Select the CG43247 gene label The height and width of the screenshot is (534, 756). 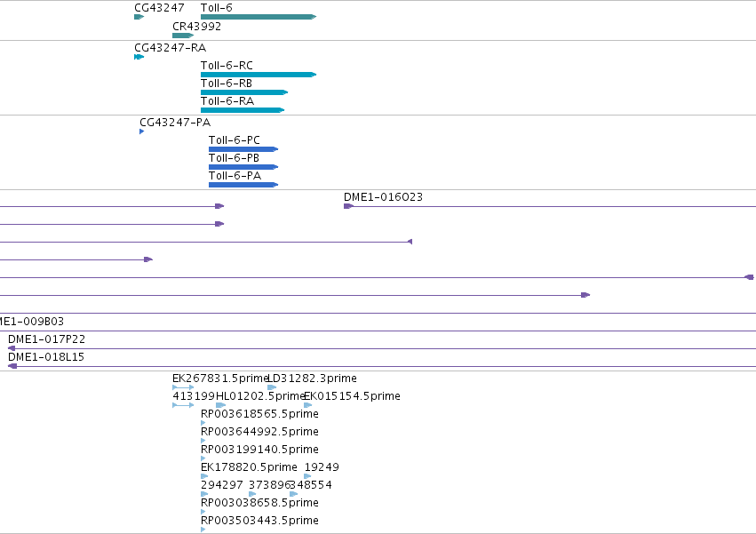pyautogui.click(x=159, y=8)
